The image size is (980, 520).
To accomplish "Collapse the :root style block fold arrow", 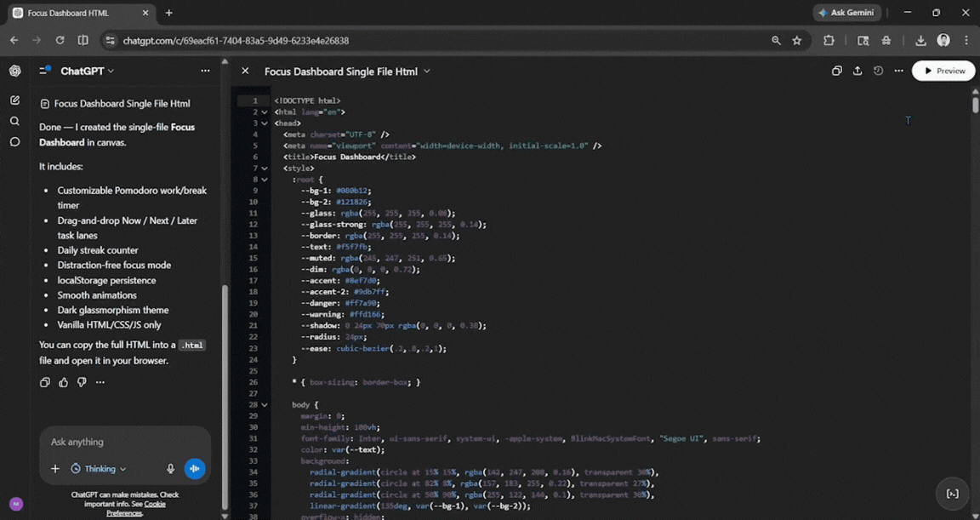I will click(x=264, y=180).
